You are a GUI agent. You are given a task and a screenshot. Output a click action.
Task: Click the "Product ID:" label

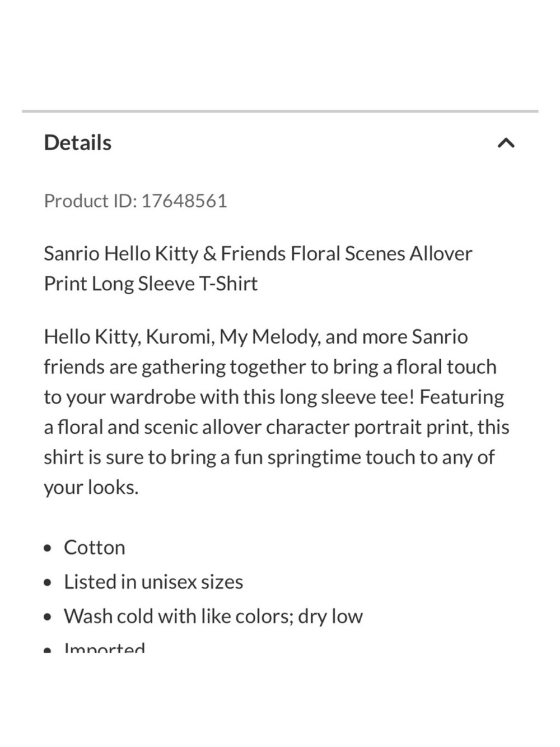tap(90, 201)
